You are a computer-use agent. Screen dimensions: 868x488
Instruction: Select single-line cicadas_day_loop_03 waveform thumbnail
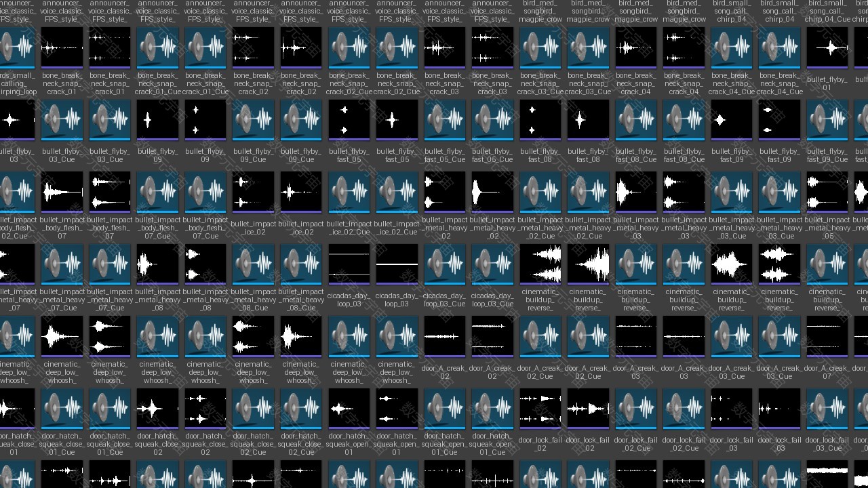coord(397,264)
